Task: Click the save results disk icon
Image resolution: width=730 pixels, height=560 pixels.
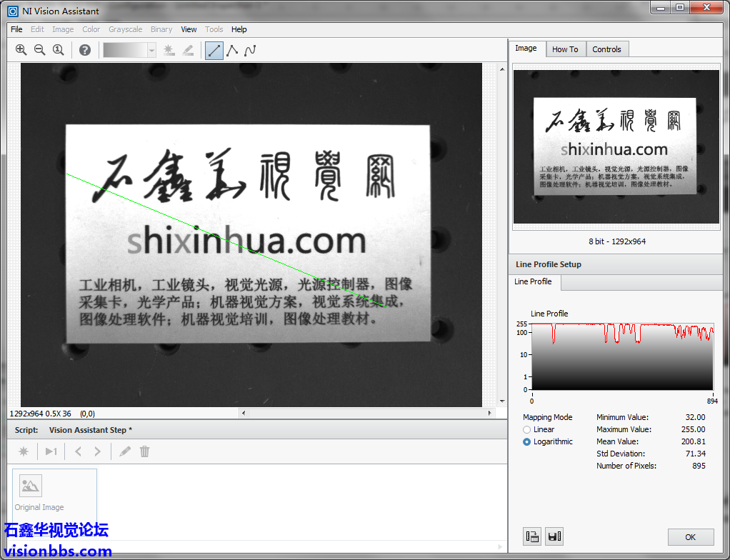Action: pyautogui.click(x=554, y=536)
